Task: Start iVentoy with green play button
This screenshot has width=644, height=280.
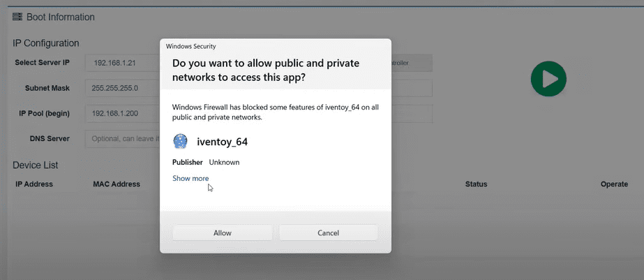Action: click(x=548, y=79)
